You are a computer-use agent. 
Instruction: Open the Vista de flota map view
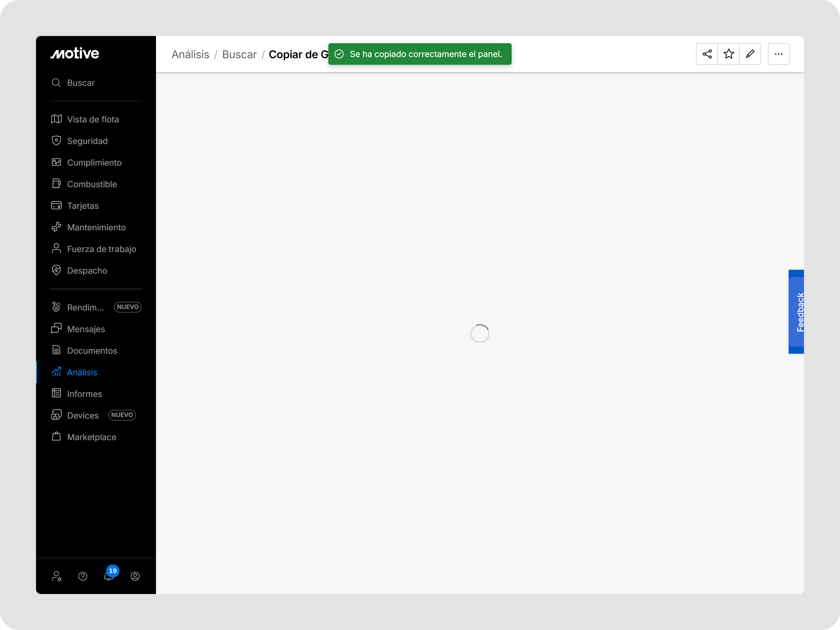click(93, 119)
